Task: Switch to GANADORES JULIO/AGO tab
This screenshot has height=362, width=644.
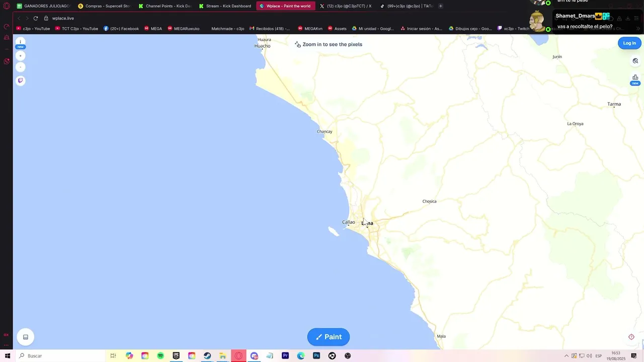Action: pyautogui.click(x=43, y=6)
